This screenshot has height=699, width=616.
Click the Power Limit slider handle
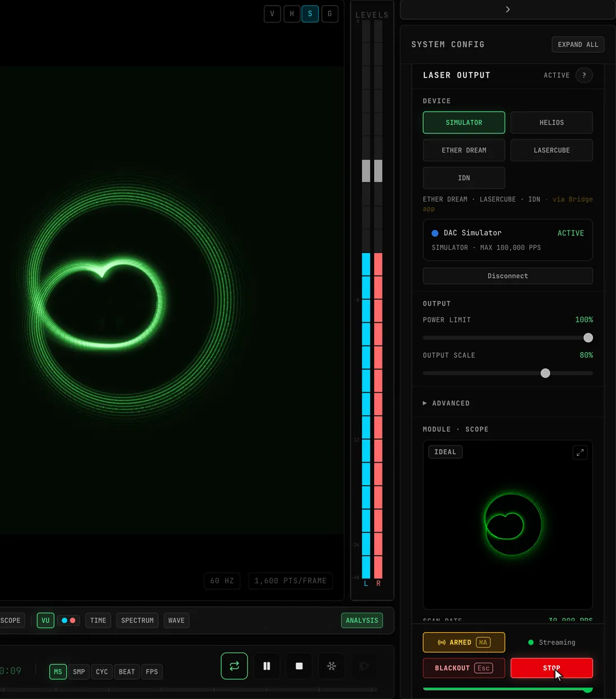(x=588, y=338)
